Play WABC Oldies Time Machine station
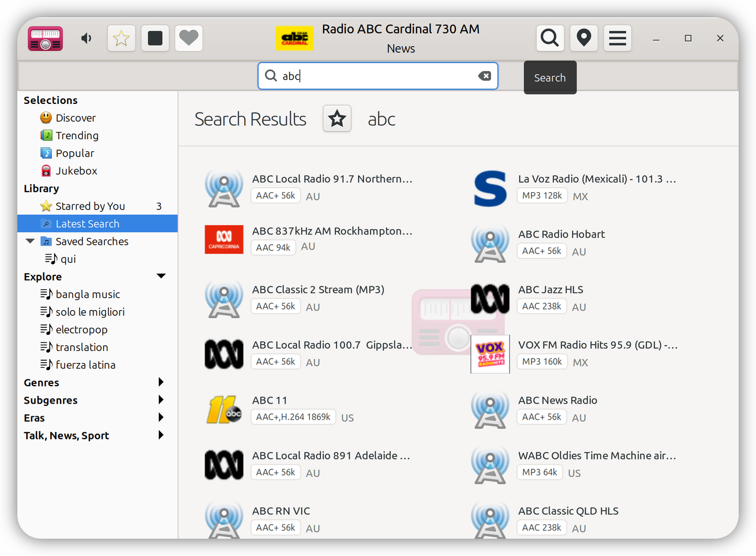Viewport: 756px width, 556px height. [x=597, y=456]
